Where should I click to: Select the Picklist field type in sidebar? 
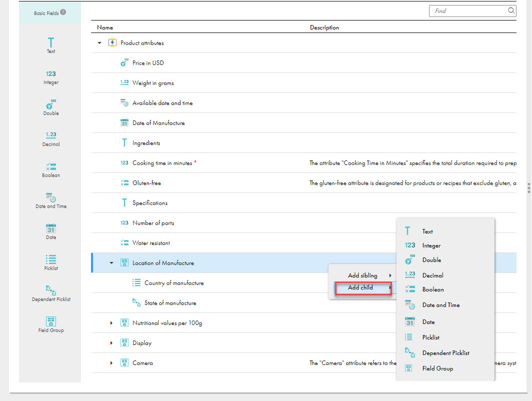pyautogui.click(x=51, y=262)
